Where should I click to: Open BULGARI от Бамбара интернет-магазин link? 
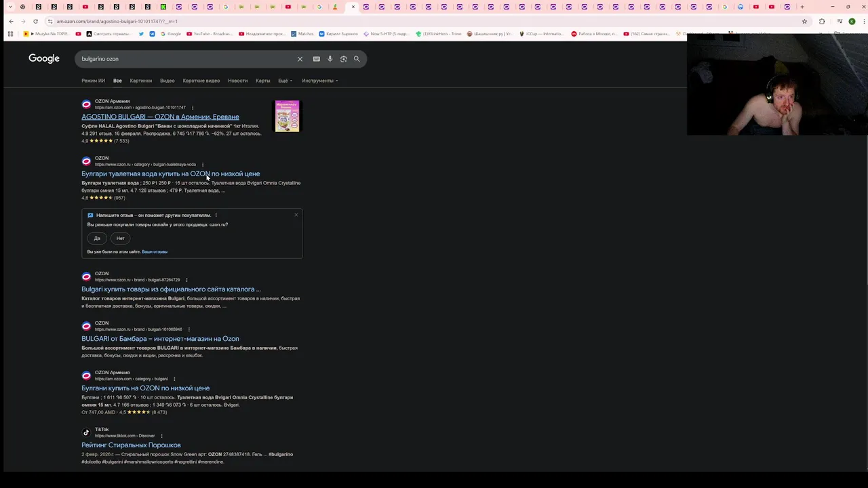pyautogui.click(x=160, y=338)
